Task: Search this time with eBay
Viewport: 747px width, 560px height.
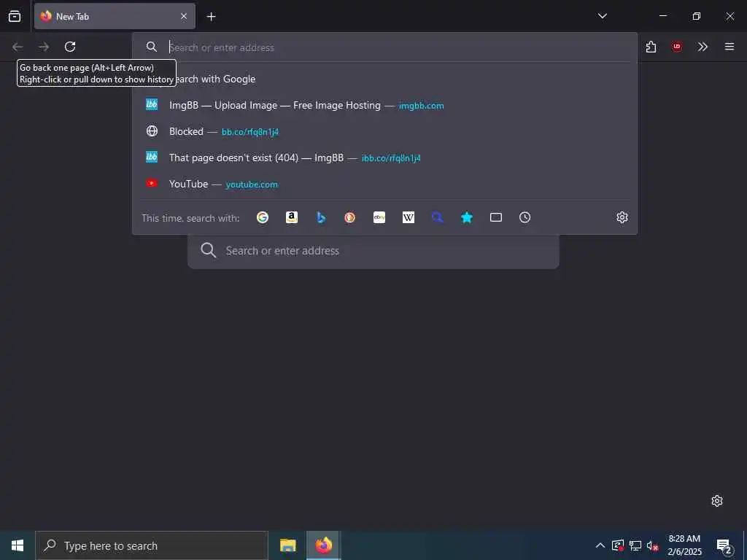Action: click(x=379, y=217)
